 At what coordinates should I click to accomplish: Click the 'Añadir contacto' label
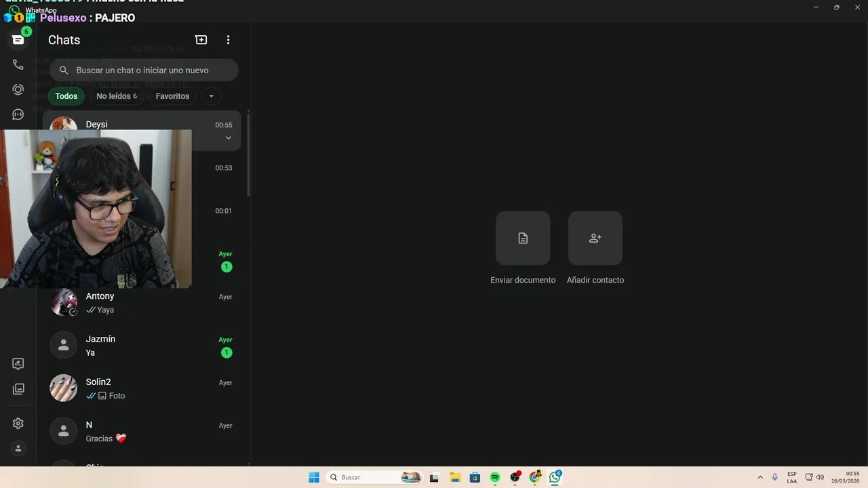pyautogui.click(x=595, y=280)
